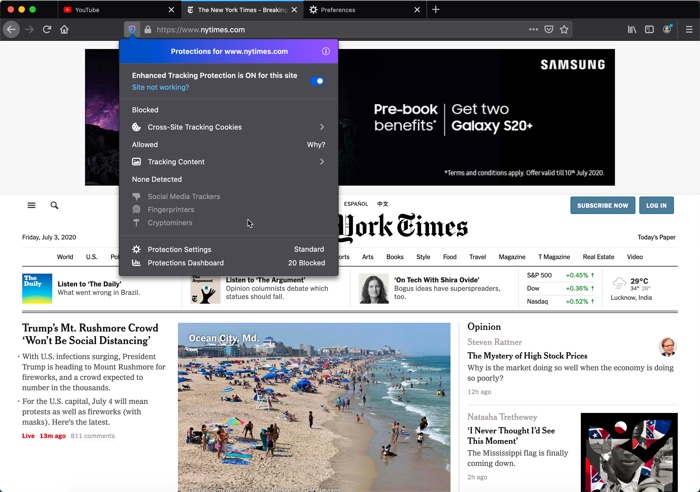Click the Site not working? link
Screen dimensions: 700x492
(160, 88)
